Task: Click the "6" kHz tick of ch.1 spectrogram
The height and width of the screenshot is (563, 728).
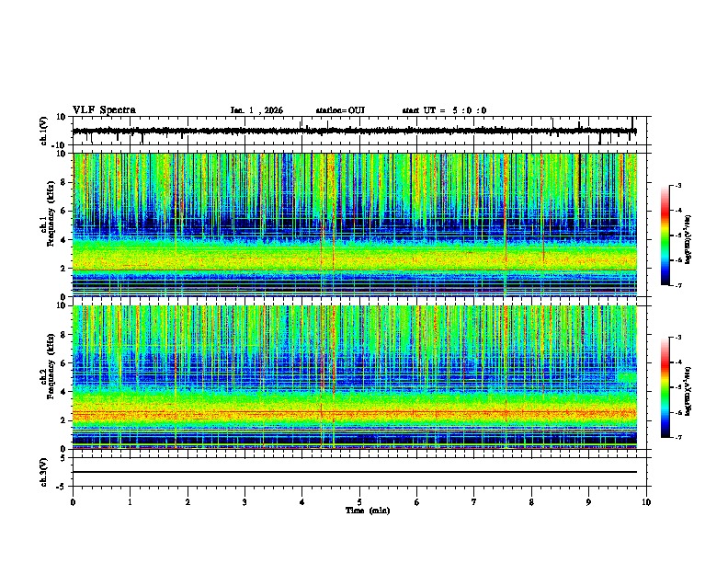Action: pyautogui.click(x=63, y=211)
